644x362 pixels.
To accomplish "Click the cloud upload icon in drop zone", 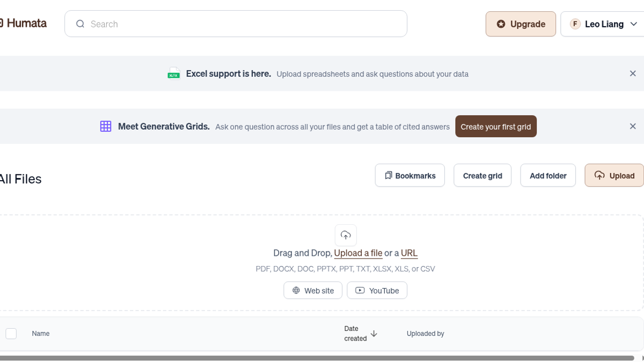I will point(346,235).
